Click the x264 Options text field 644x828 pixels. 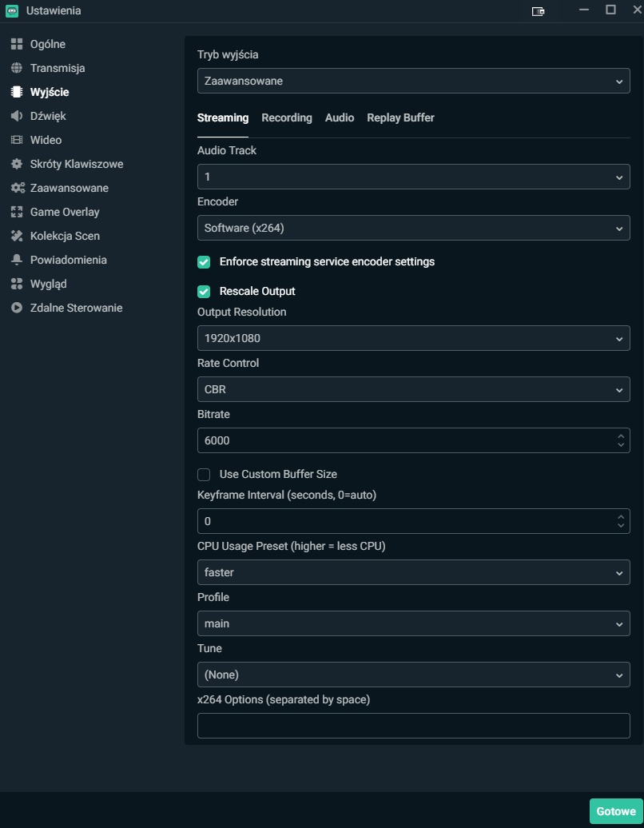point(413,726)
